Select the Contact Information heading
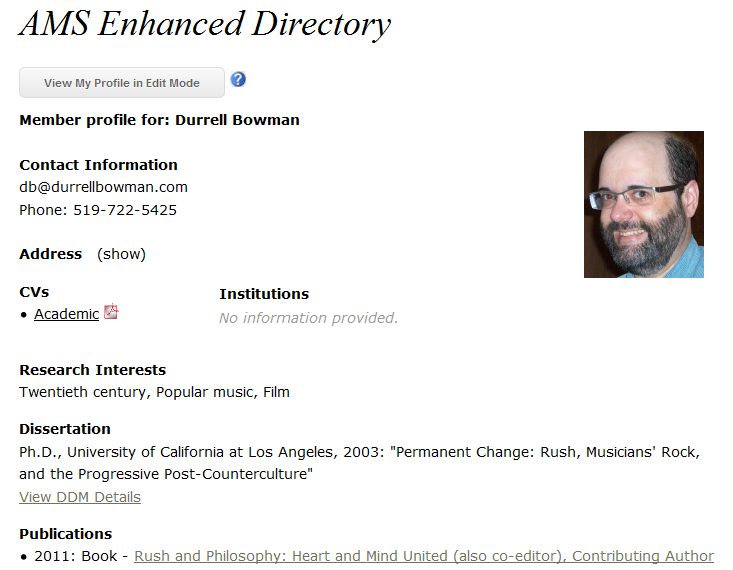The width and height of the screenshot is (733, 570). click(98, 165)
